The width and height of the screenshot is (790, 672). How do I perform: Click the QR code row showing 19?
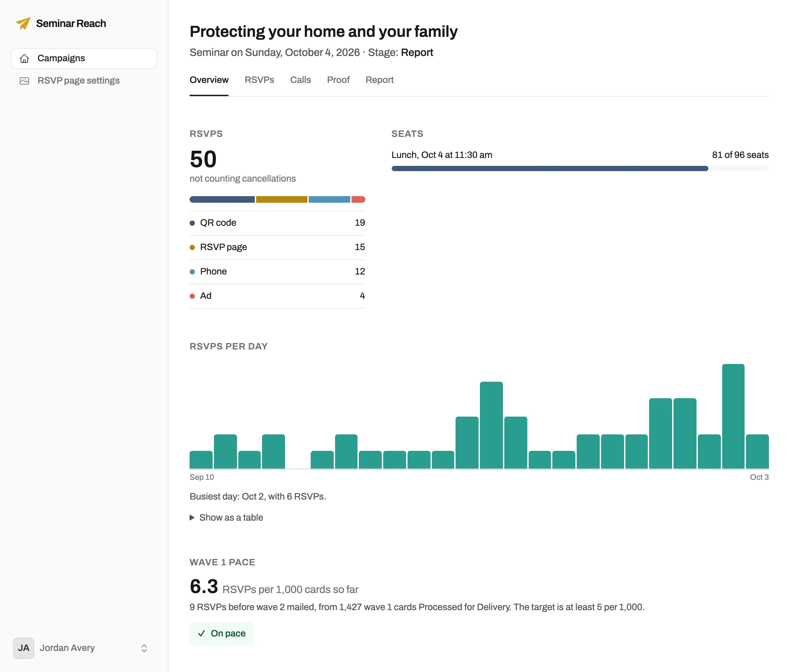tap(277, 223)
